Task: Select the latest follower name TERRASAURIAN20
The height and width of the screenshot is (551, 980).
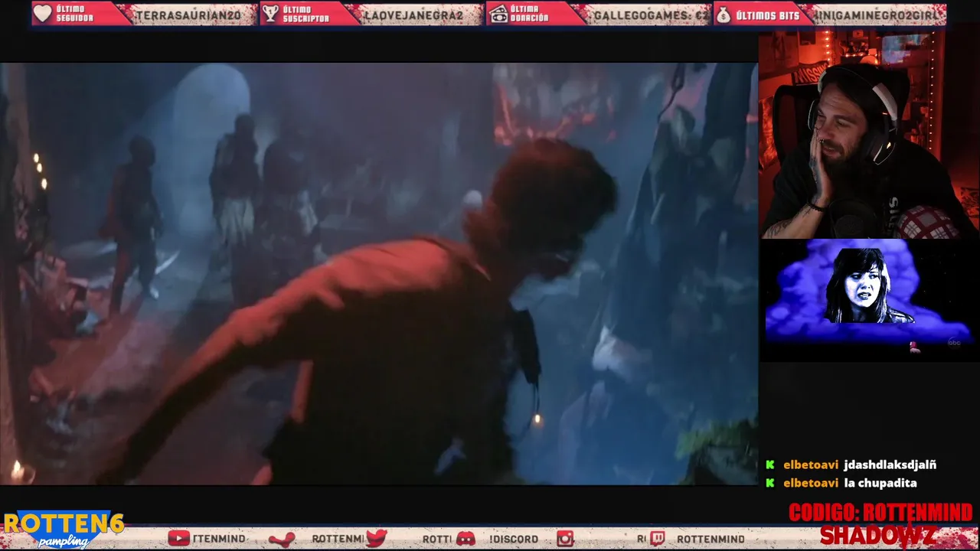Action: (x=188, y=15)
